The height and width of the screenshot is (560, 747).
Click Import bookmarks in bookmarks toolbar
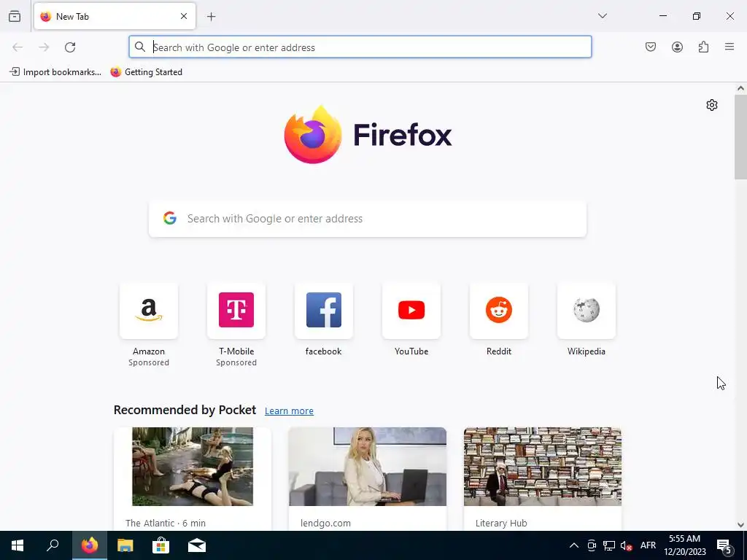pyautogui.click(x=55, y=72)
